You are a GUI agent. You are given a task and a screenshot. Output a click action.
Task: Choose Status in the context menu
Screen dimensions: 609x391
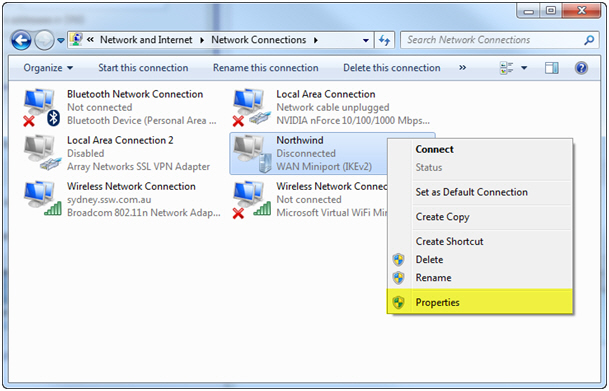[480, 168]
